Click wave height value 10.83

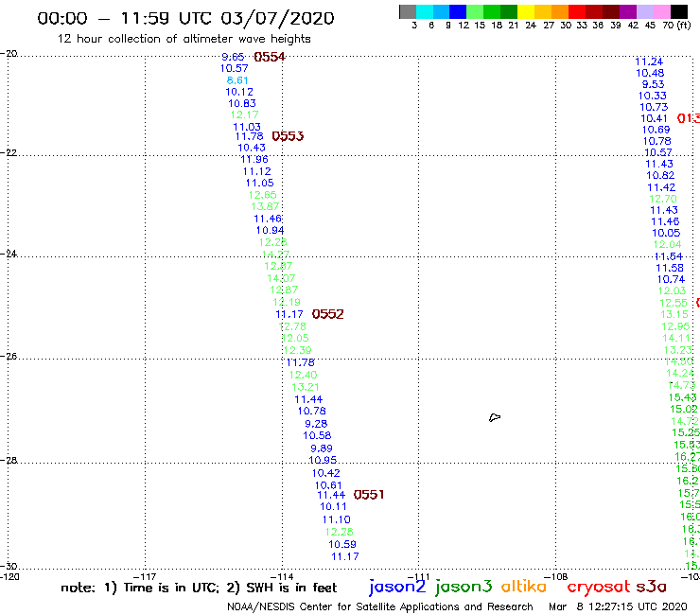[x=242, y=103]
